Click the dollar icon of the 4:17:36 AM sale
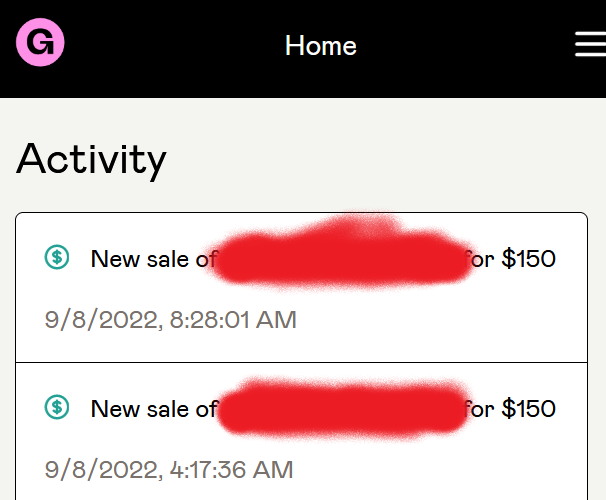This screenshot has width=606, height=500. tap(57, 407)
